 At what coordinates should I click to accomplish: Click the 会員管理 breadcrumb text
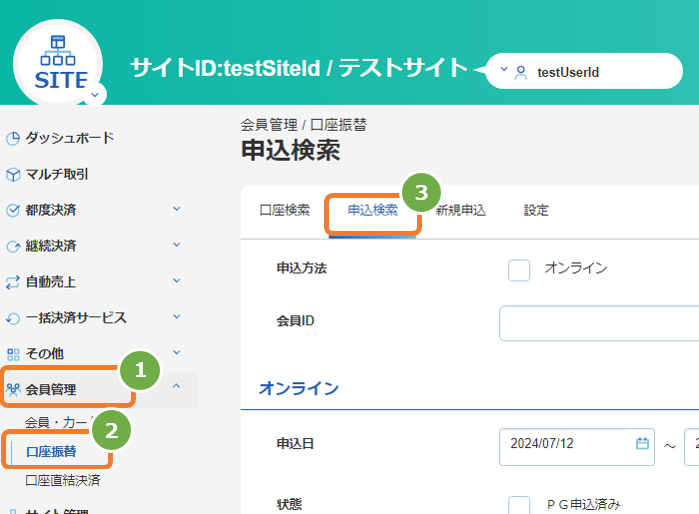point(269,125)
